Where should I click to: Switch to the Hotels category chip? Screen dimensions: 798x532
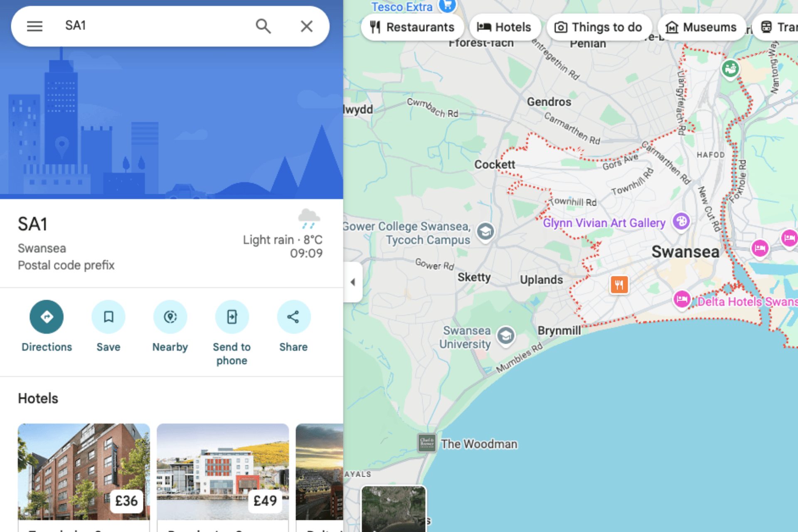(505, 27)
